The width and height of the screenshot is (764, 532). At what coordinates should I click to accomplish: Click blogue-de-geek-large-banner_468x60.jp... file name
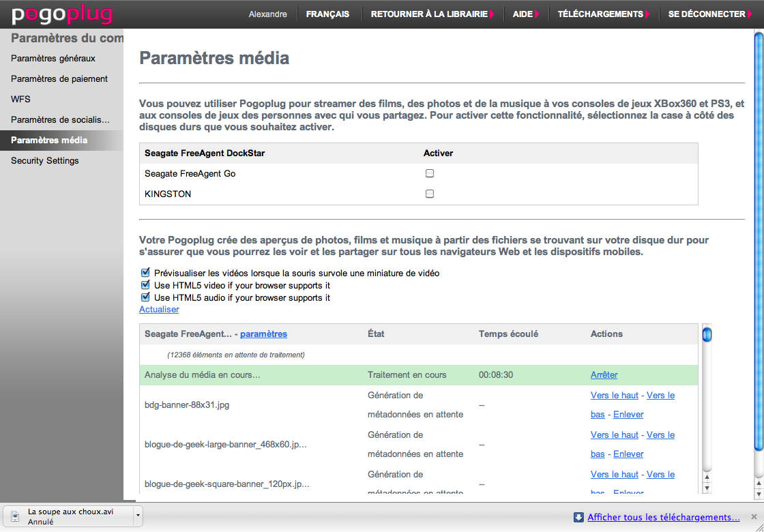pyautogui.click(x=226, y=444)
